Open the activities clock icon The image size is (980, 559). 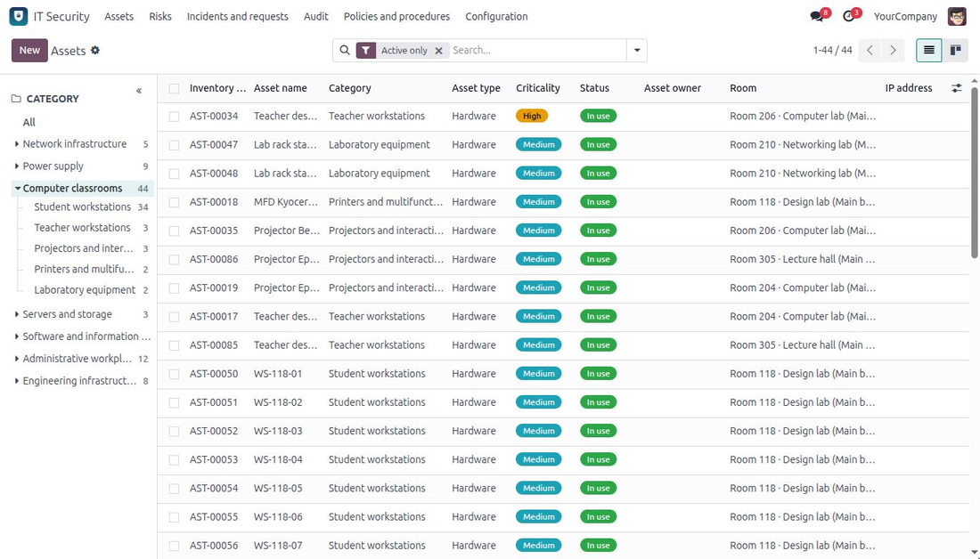click(x=848, y=16)
